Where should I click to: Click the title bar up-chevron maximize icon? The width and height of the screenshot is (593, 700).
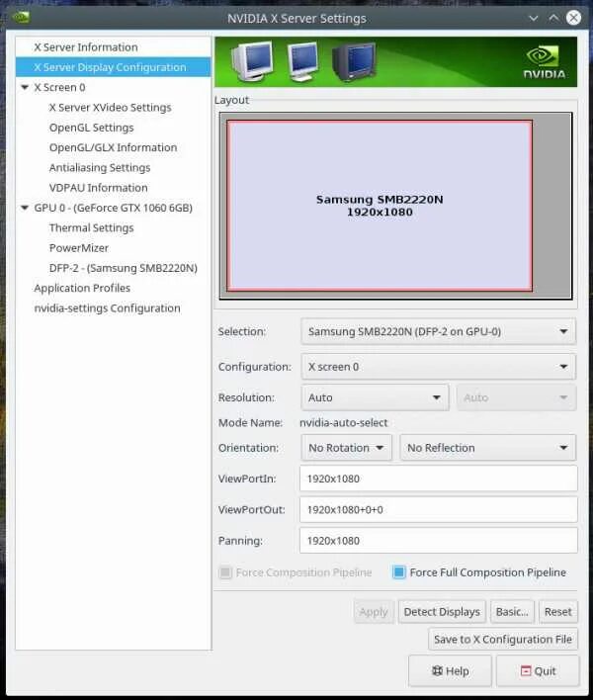[x=553, y=19]
